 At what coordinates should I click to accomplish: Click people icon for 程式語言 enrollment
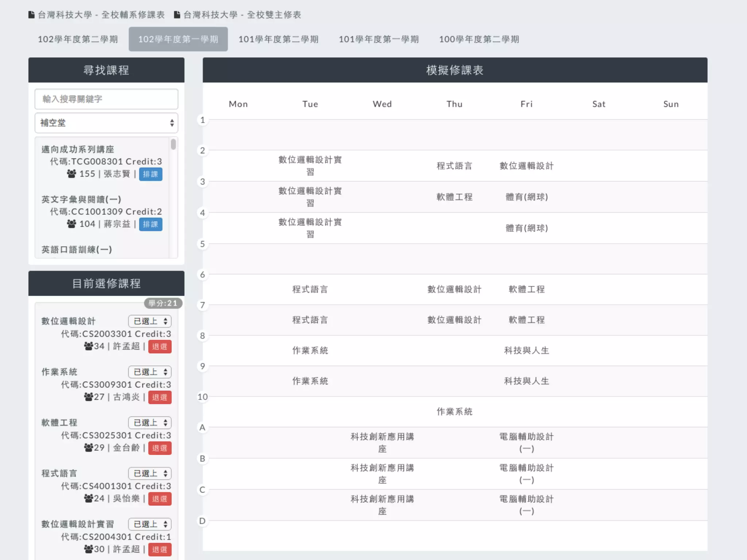coord(88,498)
